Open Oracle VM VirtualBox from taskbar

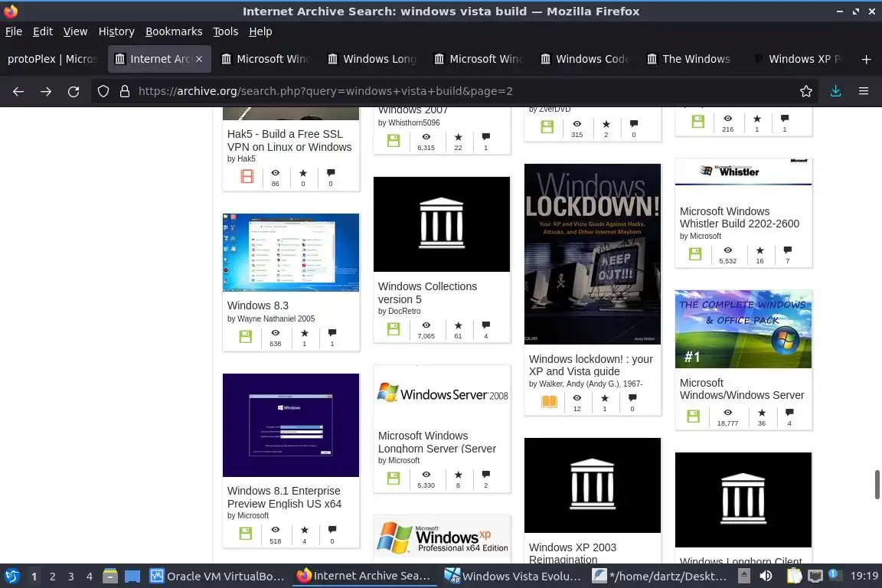217,577
